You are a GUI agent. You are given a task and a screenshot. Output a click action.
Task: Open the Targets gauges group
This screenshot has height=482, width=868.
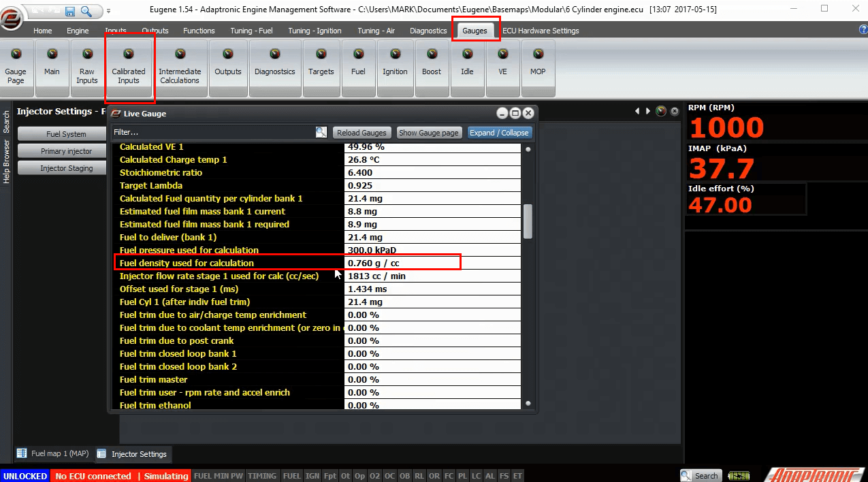[321, 67]
